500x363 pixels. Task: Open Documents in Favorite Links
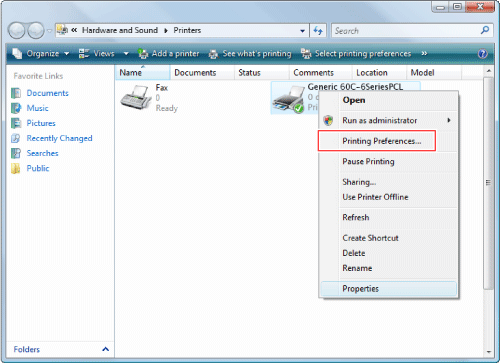point(47,93)
